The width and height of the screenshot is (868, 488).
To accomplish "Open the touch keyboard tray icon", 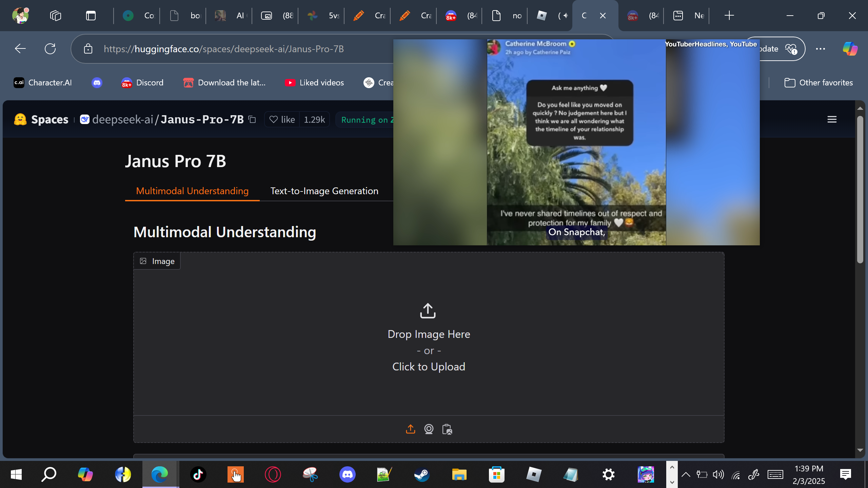I will pos(775,474).
